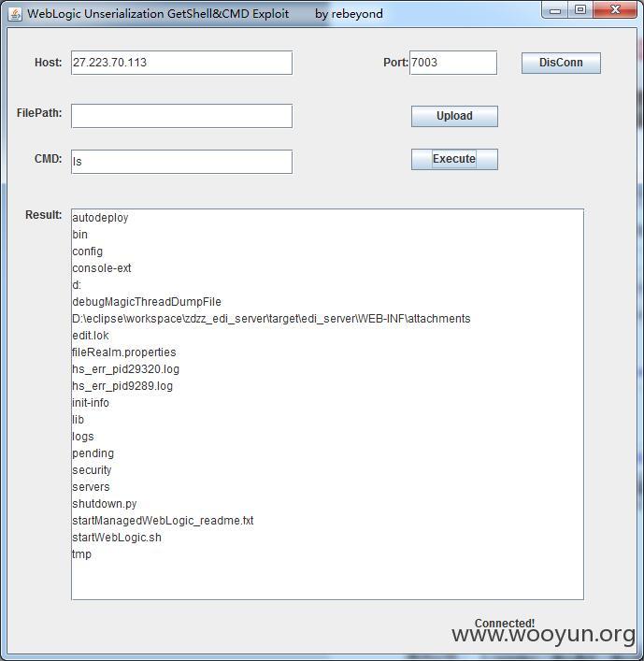Click the Upload button
The image size is (644, 661).
(x=454, y=116)
